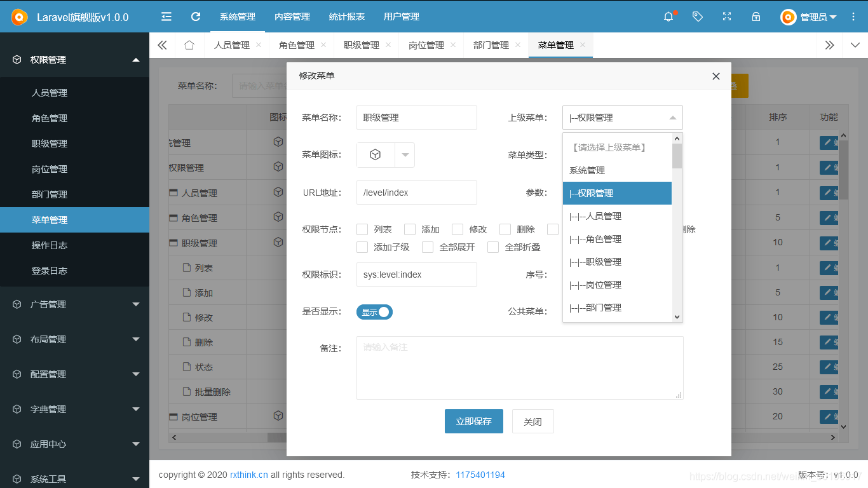The width and height of the screenshot is (868, 488).
Task: Check the 添加 permission checkbox
Action: click(410, 229)
